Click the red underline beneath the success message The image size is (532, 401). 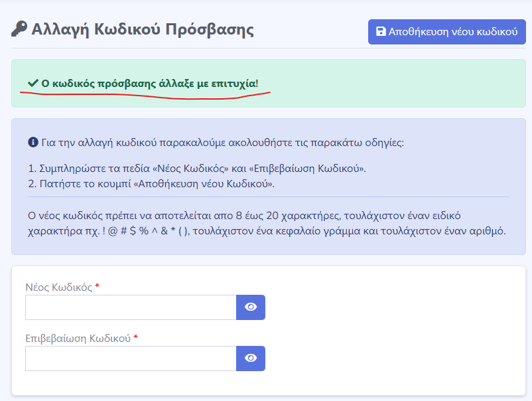click(x=146, y=96)
